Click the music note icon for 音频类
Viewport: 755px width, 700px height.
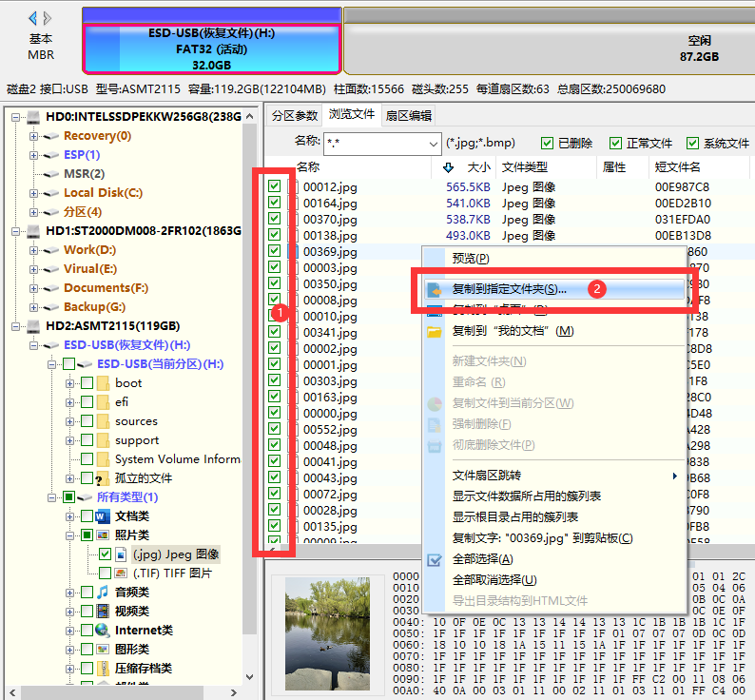102,593
